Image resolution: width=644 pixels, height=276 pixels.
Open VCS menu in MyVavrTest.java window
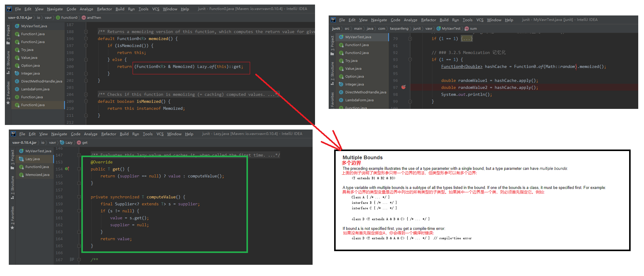[480, 20]
